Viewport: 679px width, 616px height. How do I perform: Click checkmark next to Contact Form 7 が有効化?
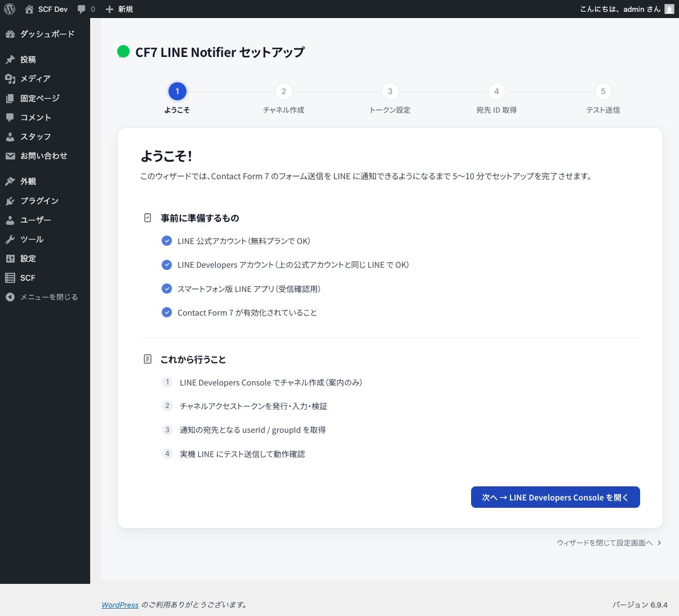[x=167, y=312]
